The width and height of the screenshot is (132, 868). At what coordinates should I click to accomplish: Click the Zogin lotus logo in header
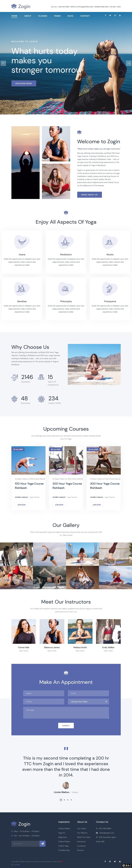[x=21, y=6]
